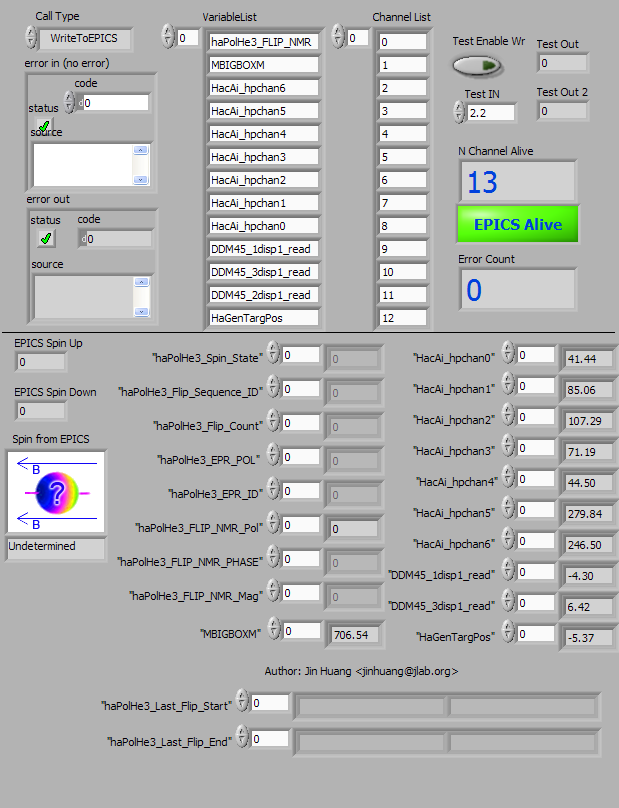Image resolution: width=619 pixels, height=808 pixels.
Task: Click the Call Type stepper arrows
Action: click(x=31, y=38)
